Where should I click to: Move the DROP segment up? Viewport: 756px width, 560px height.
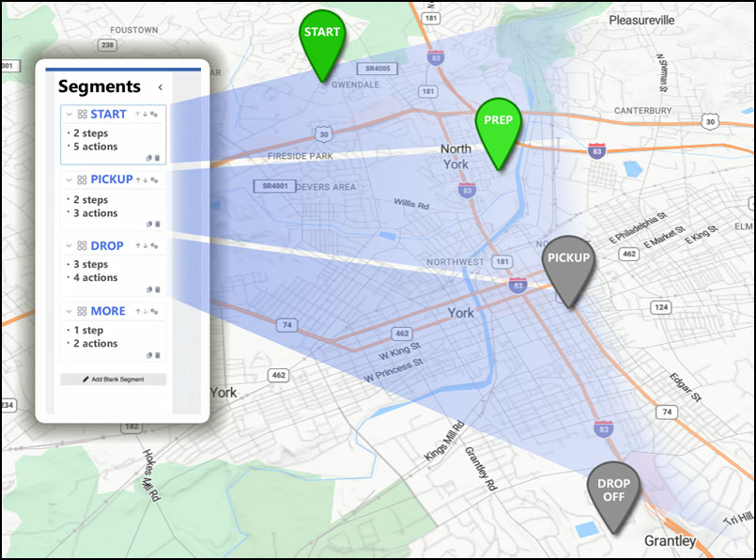click(x=138, y=246)
